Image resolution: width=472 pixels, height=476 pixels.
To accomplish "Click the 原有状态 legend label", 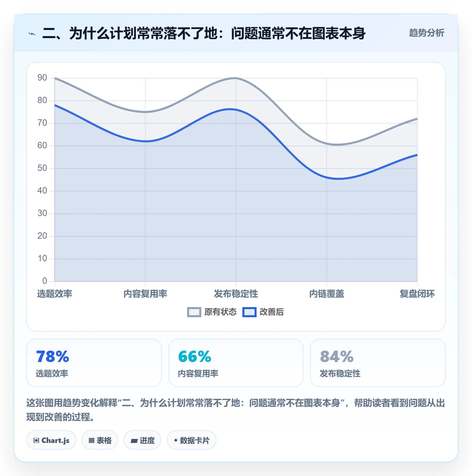I will tap(220, 312).
